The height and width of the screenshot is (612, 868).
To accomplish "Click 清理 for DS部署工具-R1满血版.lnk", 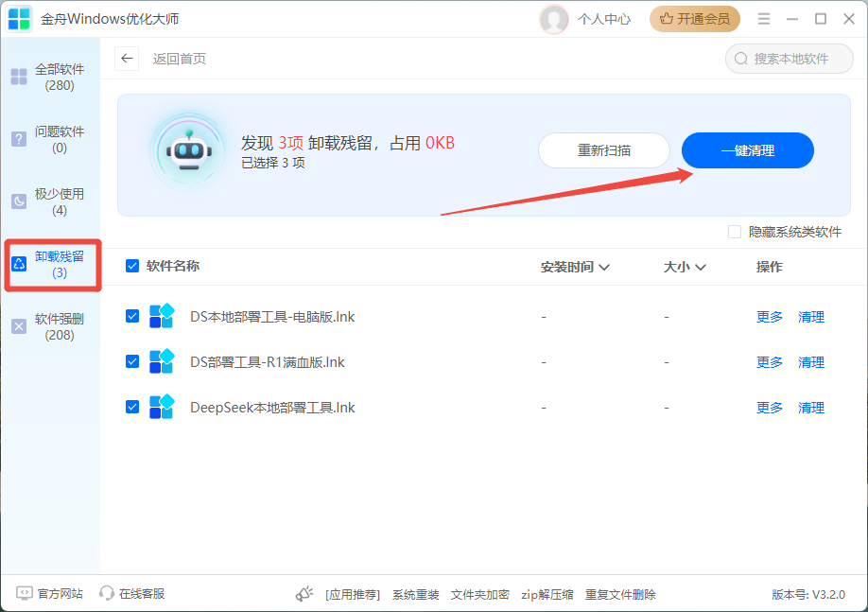I will (811, 362).
